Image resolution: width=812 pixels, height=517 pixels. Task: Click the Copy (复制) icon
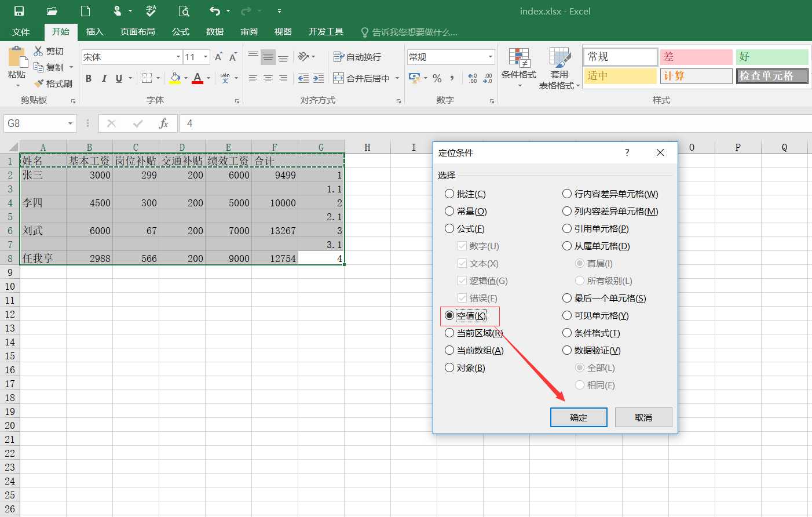coord(39,67)
